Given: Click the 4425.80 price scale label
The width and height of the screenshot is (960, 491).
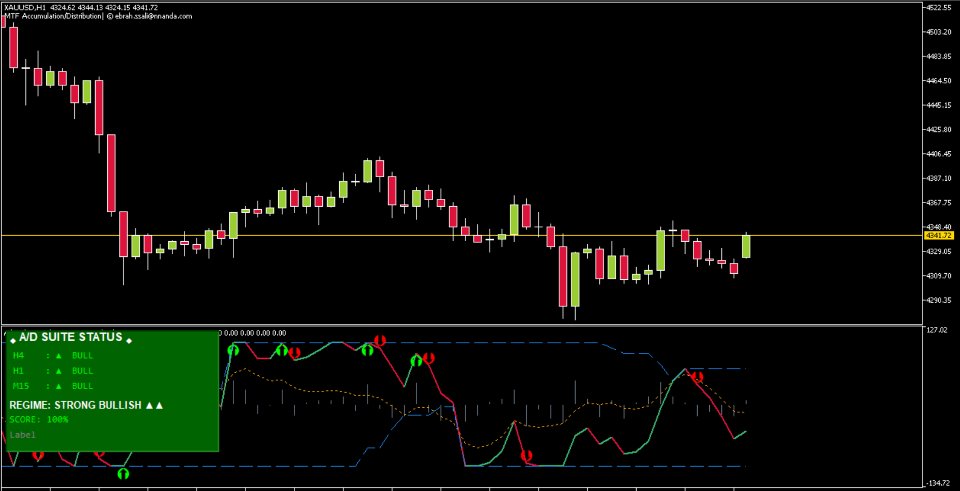Looking at the screenshot, I should coord(940,130).
